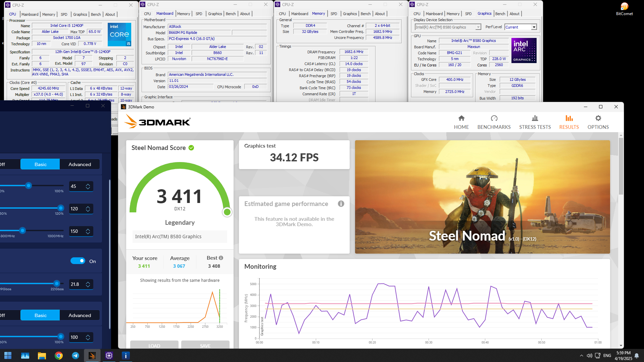
Task: Open the Photos app taskbar icon
Action: point(25,355)
